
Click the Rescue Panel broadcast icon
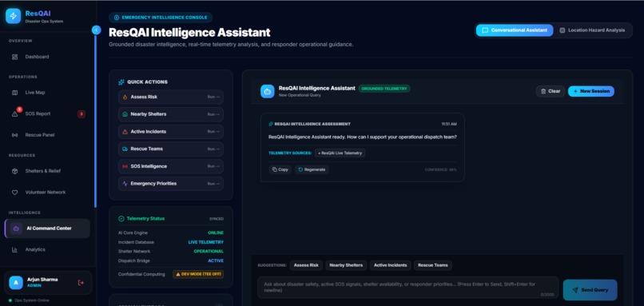point(15,135)
